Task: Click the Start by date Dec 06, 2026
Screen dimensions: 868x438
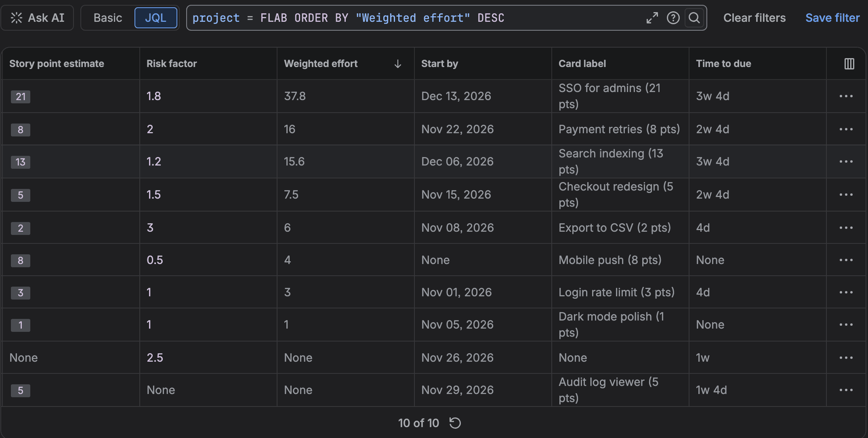Action: point(457,161)
